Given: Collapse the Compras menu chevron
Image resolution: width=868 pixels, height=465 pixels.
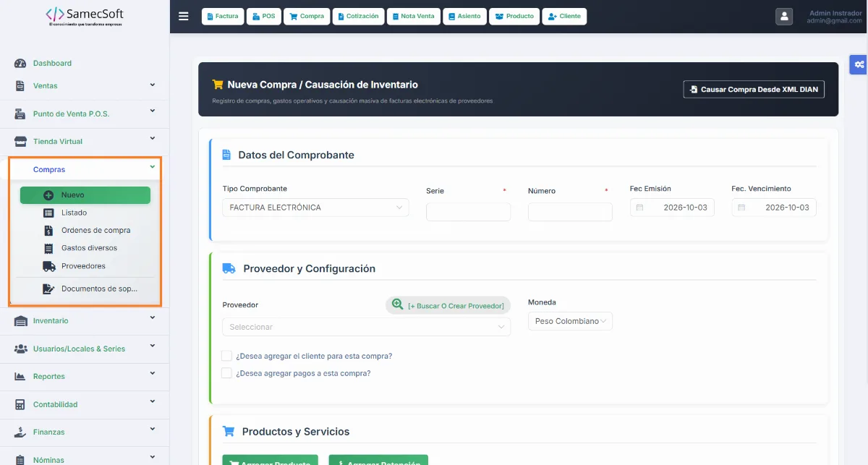Looking at the screenshot, I should point(153,167).
